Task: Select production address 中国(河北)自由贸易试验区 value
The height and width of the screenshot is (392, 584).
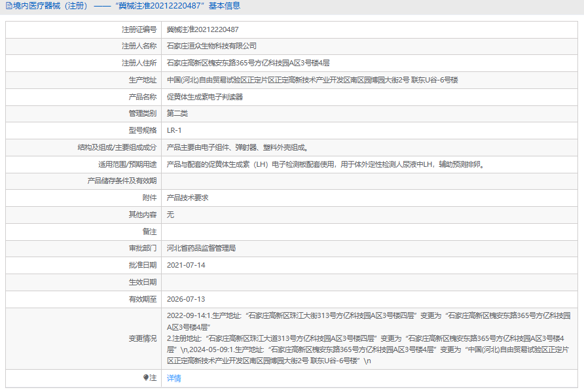Action: coord(312,80)
